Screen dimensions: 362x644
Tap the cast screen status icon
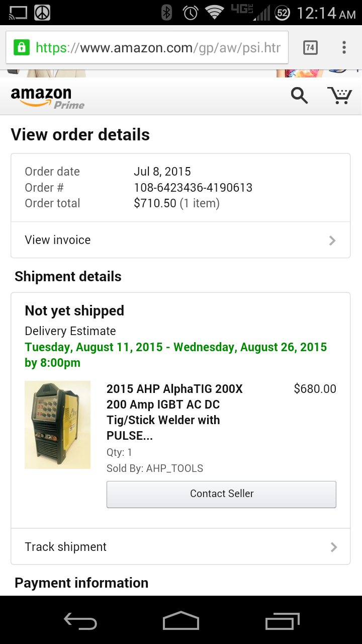coord(18,13)
